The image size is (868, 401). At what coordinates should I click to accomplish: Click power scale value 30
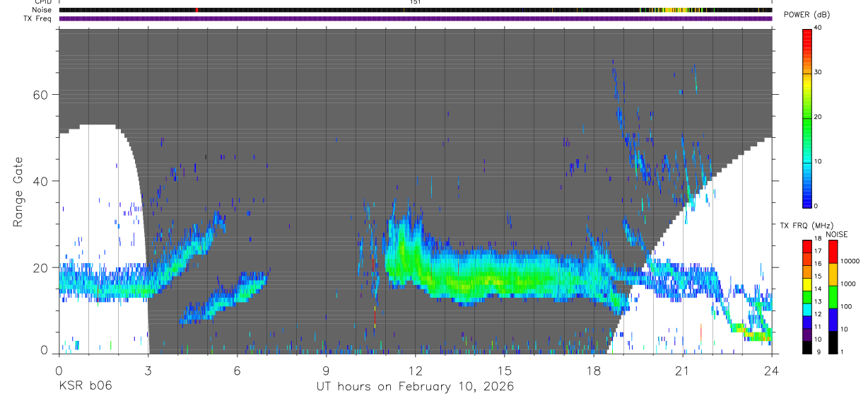pos(818,72)
